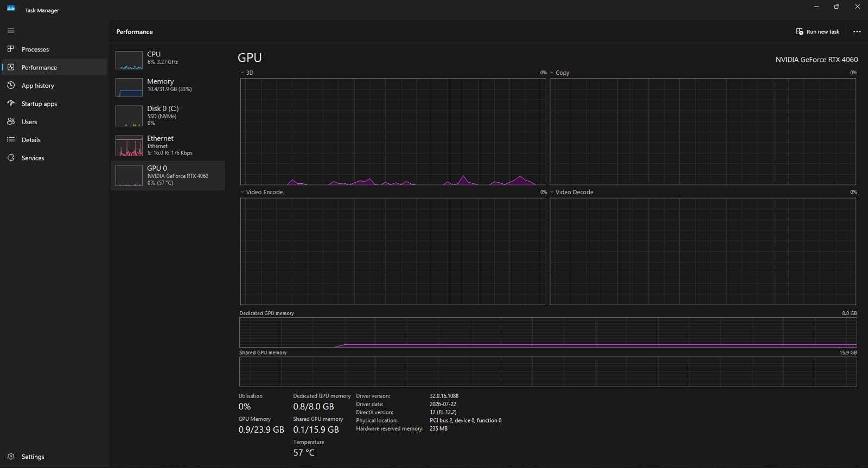Click the Run new task button label

(822, 31)
